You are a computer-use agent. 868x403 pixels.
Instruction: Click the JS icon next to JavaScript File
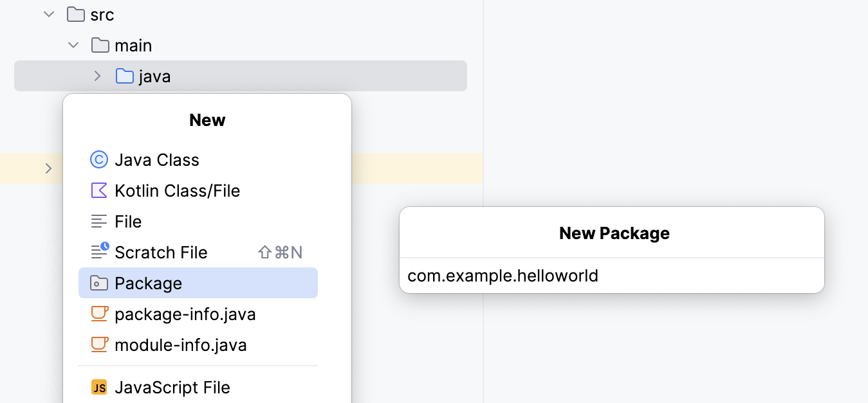[99, 387]
